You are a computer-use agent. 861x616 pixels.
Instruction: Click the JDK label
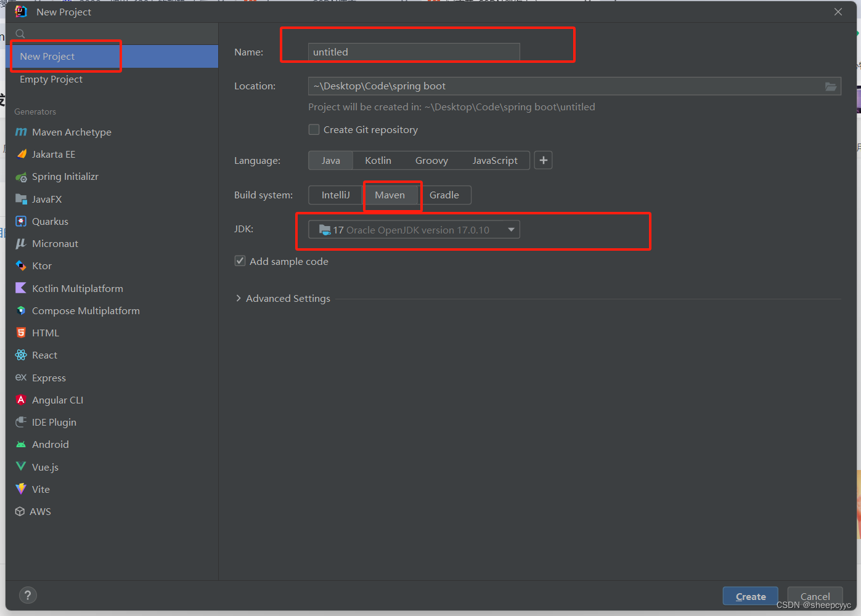pyautogui.click(x=243, y=229)
